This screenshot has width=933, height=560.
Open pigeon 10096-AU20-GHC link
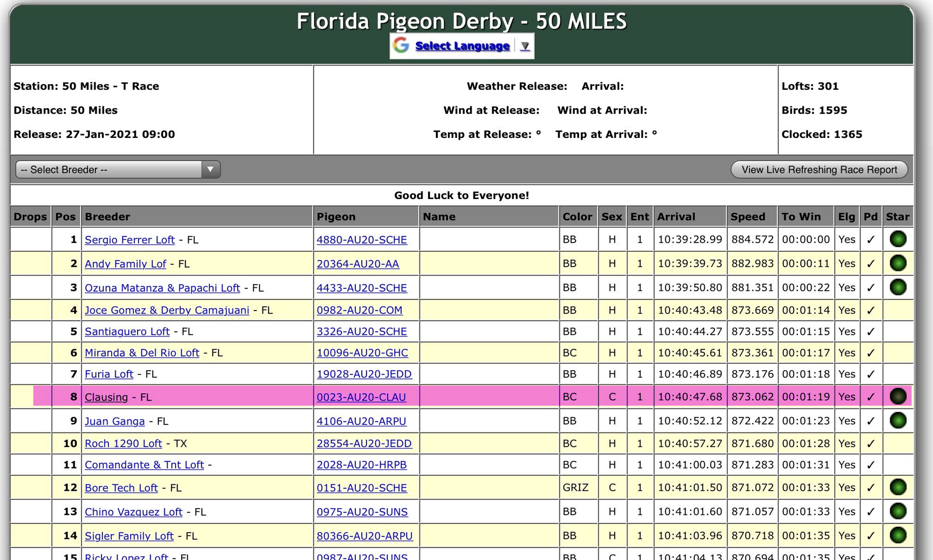362,353
